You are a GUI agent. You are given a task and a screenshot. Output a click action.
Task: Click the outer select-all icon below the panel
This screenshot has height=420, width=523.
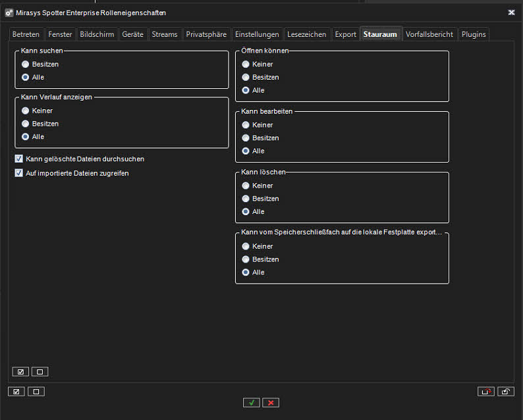click(x=16, y=391)
